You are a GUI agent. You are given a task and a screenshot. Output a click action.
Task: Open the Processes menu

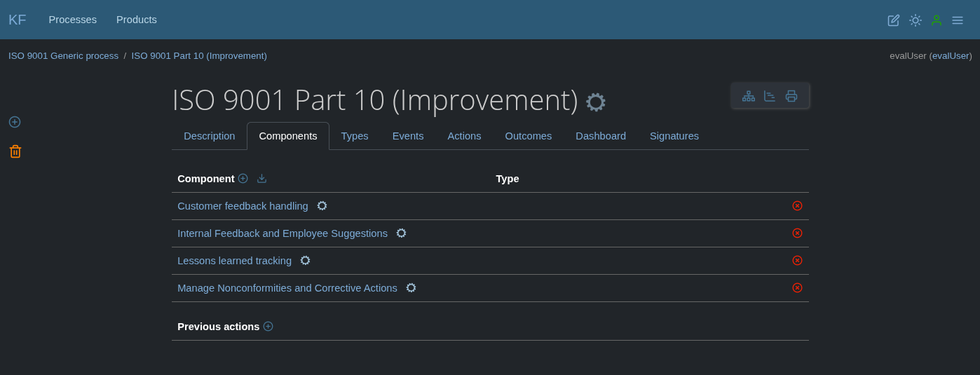[x=72, y=20]
